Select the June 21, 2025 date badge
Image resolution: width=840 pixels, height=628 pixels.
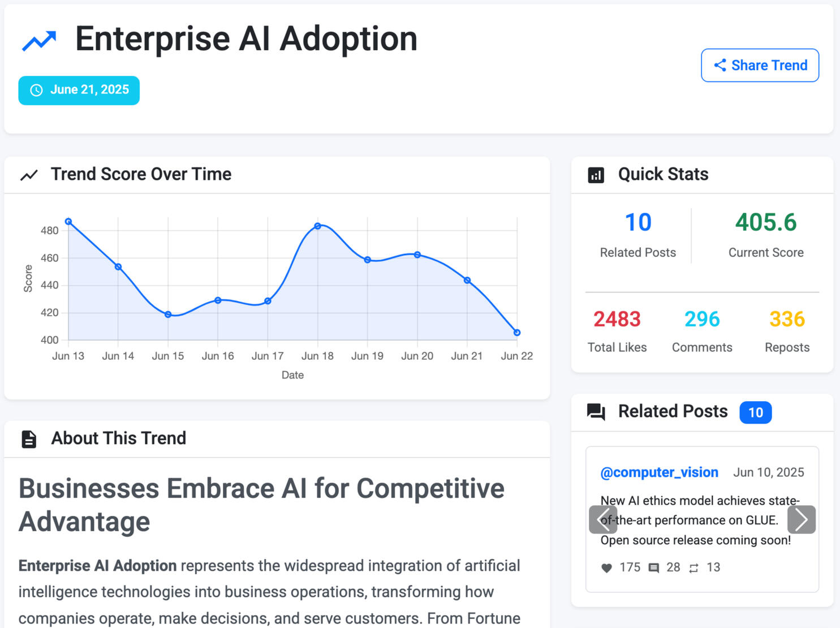tap(79, 90)
